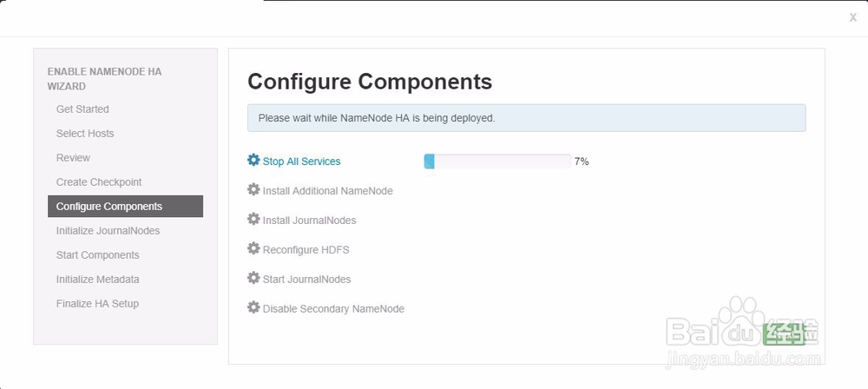
Task: Click gear icon beside Install Additional NameNode
Action: pyautogui.click(x=253, y=189)
